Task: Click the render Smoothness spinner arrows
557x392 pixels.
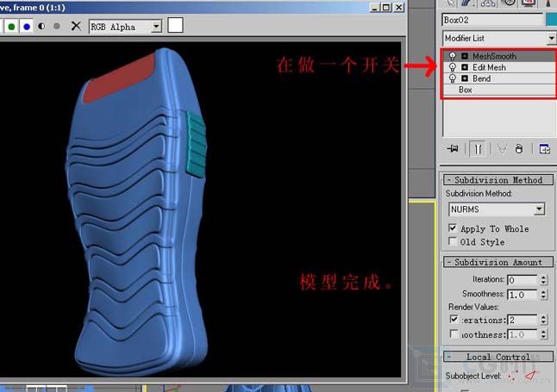Action: pos(543,334)
